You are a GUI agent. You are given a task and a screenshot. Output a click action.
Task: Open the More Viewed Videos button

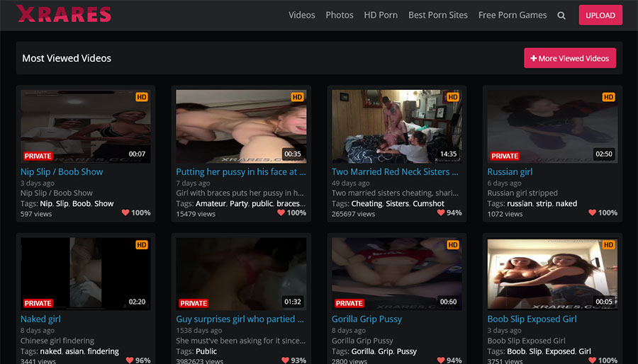coord(569,58)
